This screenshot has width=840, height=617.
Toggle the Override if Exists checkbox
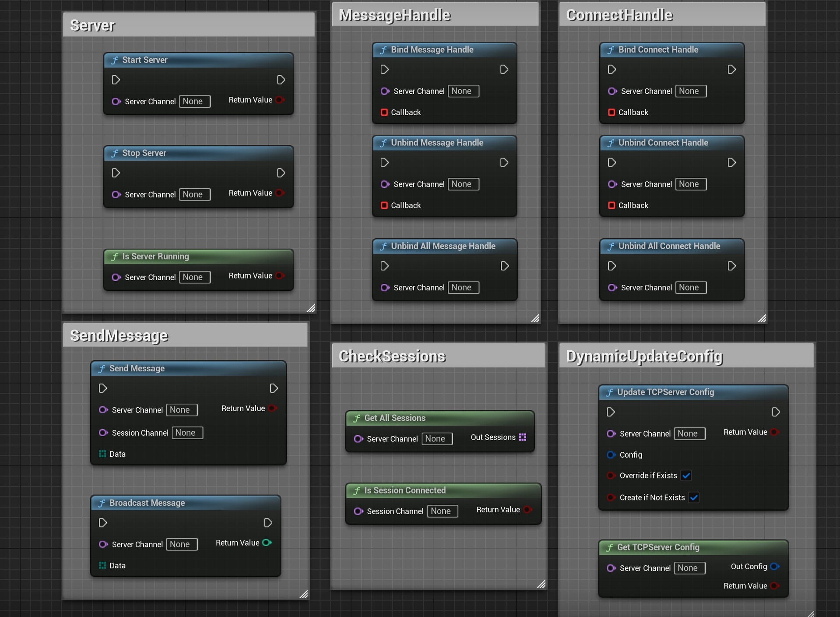pos(686,476)
